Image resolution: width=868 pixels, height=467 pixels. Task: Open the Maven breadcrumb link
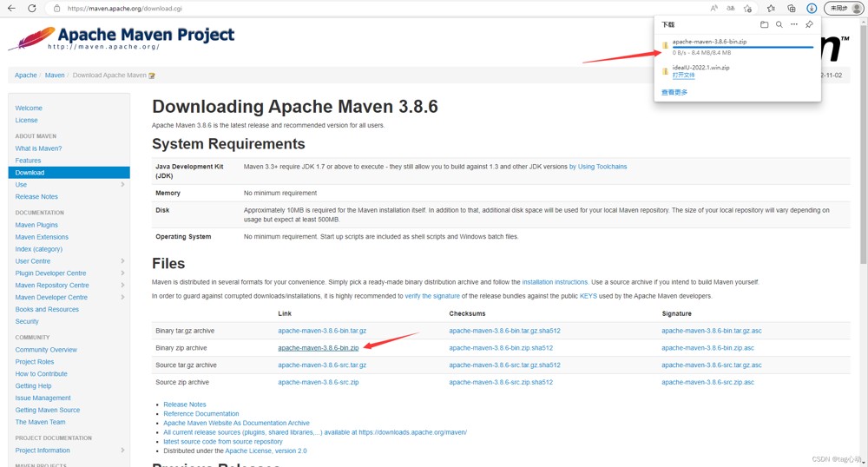tap(54, 76)
